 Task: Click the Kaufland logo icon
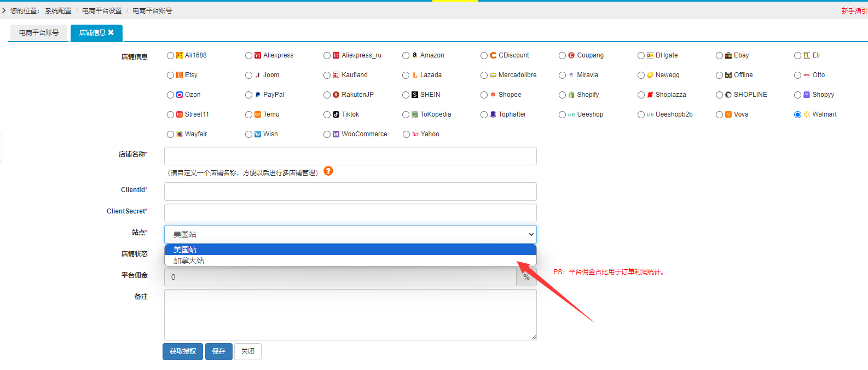336,75
